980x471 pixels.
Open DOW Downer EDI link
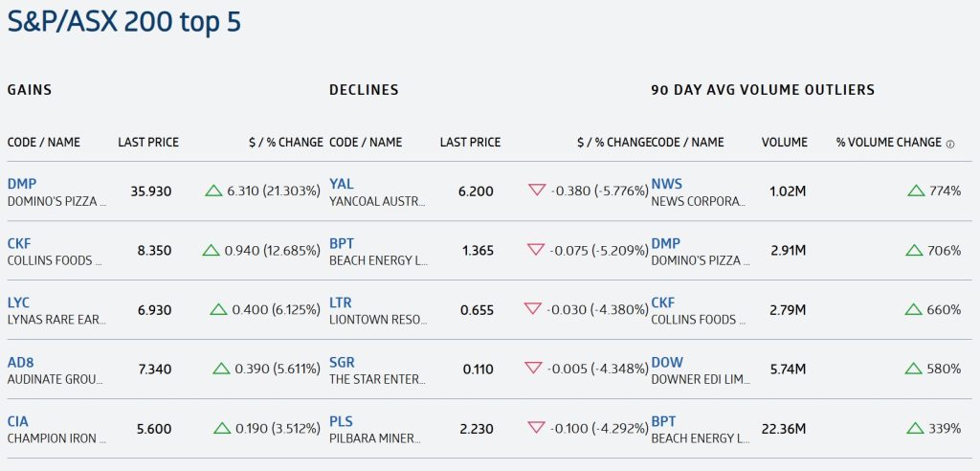(667, 362)
